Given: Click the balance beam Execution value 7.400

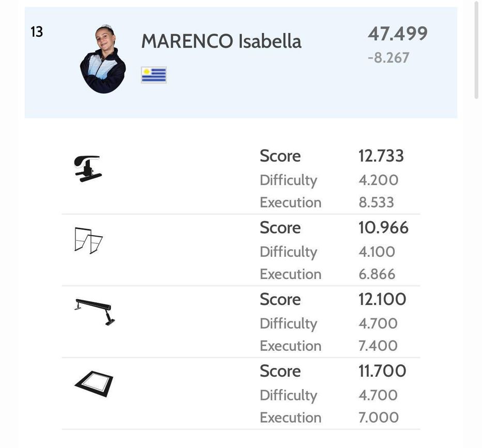Looking at the screenshot, I should point(378,346).
